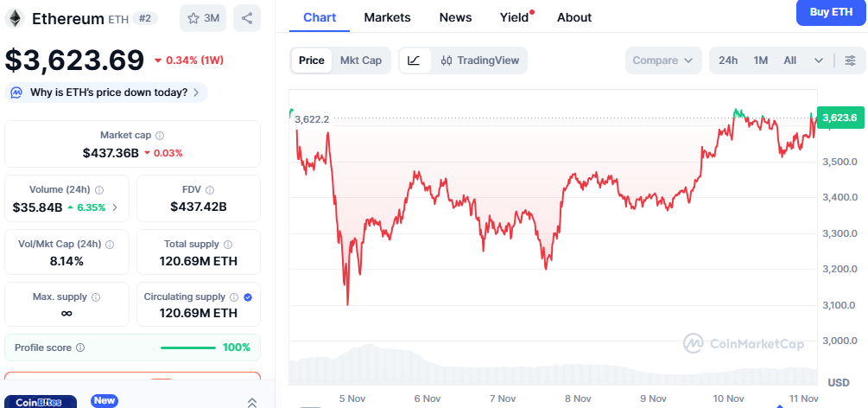Open the Markets tab
868x408 pixels.
pos(387,17)
